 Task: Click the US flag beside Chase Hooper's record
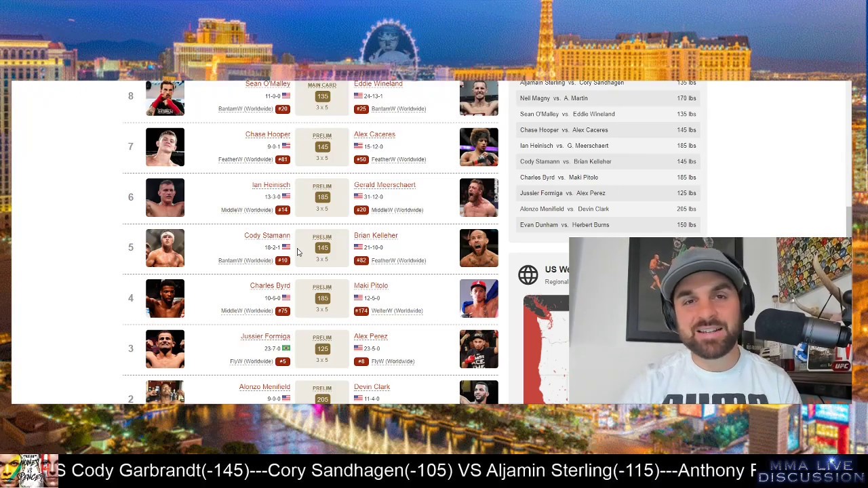click(x=286, y=146)
